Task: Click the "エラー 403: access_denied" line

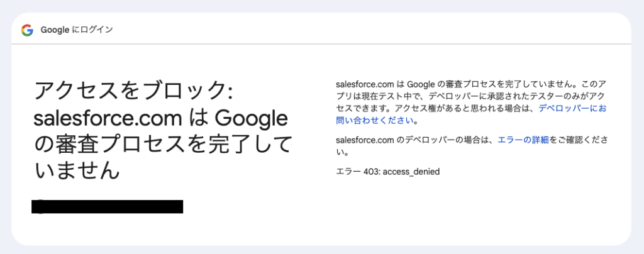Action: pyautogui.click(x=387, y=171)
